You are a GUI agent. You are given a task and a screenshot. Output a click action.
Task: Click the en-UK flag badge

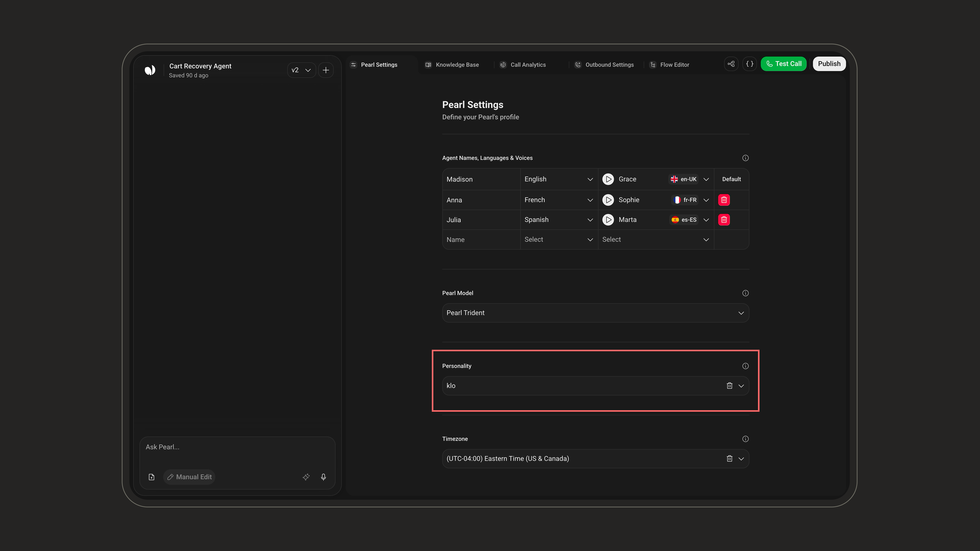pyautogui.click(x=684, y=179)
